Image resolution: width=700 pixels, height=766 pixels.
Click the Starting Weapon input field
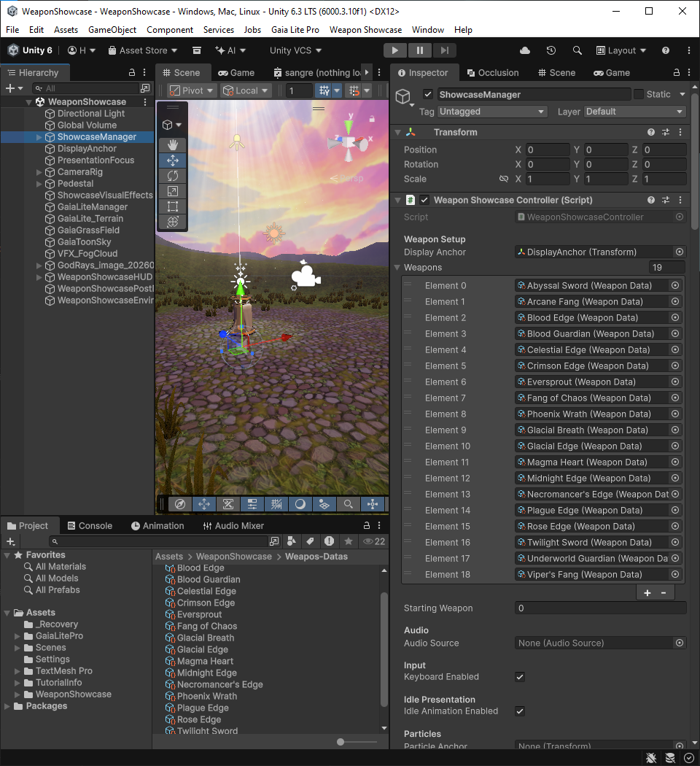[x=600, y=608]
